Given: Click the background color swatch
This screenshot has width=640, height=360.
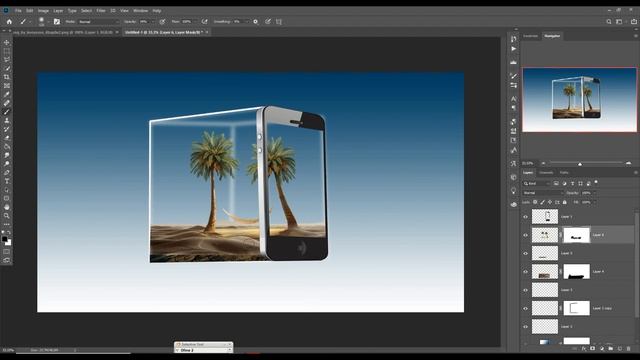Looking at the screenshot, I should pos(9,243).
